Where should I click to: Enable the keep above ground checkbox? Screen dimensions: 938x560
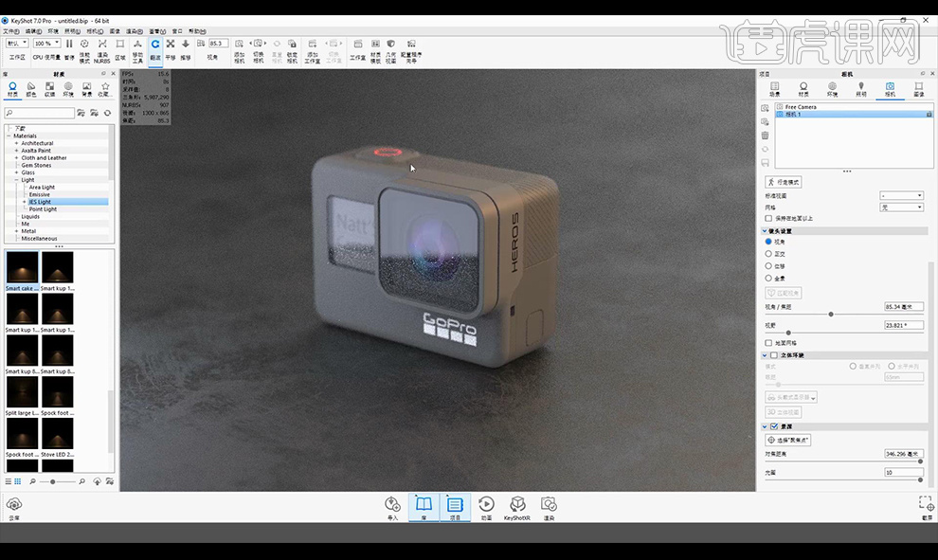coord(768,218)
